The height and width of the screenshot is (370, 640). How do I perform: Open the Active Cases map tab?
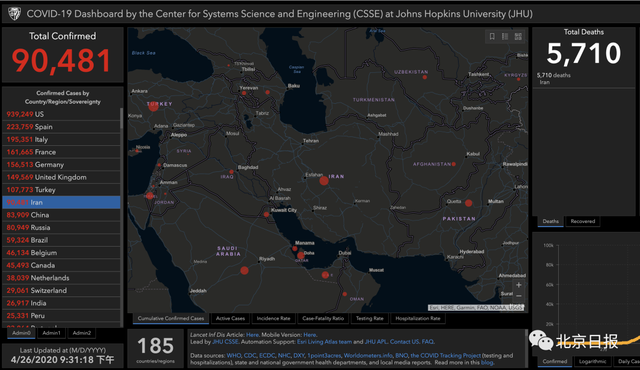coord(230,318)
